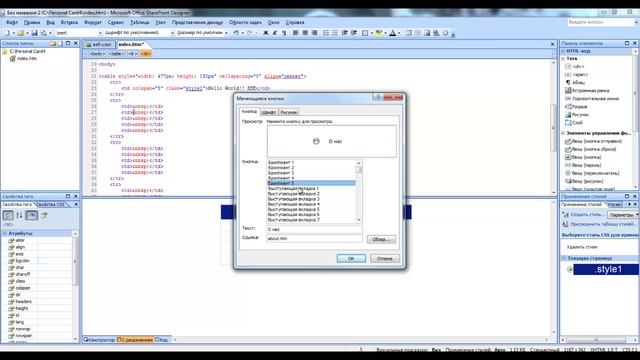Switch to Конструктор view tab

point(100,340)
